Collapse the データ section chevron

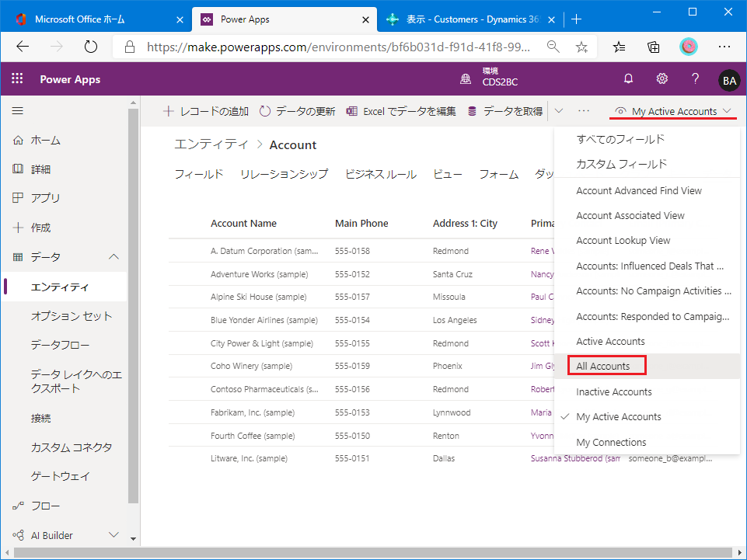[x=113, y=256]
